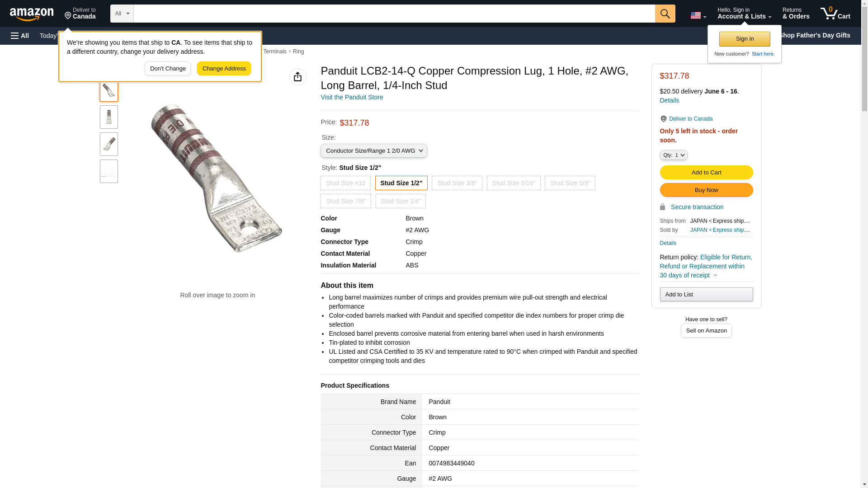The image size is (868, 488).
Task: Click in the Amazon search input field
Action: tap(394, 14)
